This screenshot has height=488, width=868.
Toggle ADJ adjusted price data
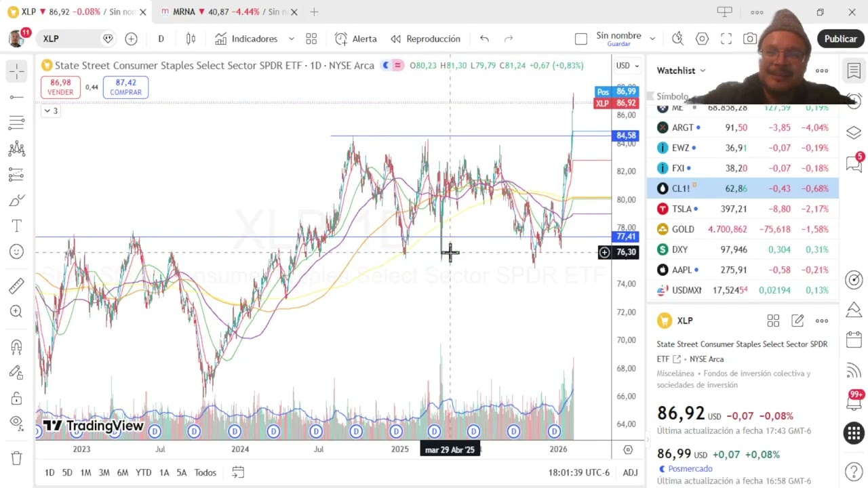630,472
